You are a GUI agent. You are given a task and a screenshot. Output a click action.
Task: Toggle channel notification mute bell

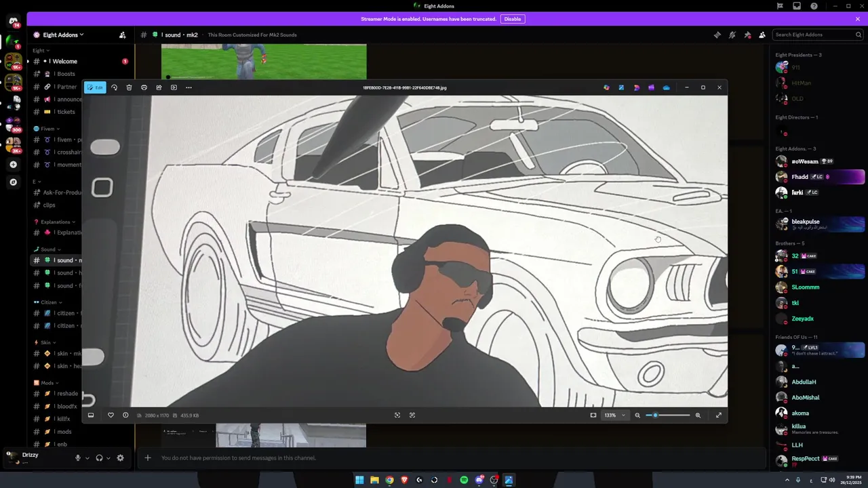(732, 35)
